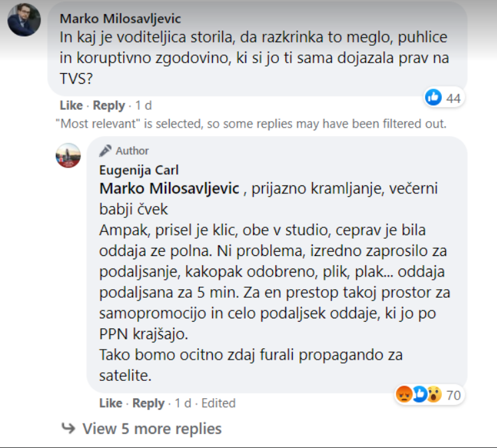497x448 pixels.
Task: Click the Author pencil badge icon
Action: 105,150
